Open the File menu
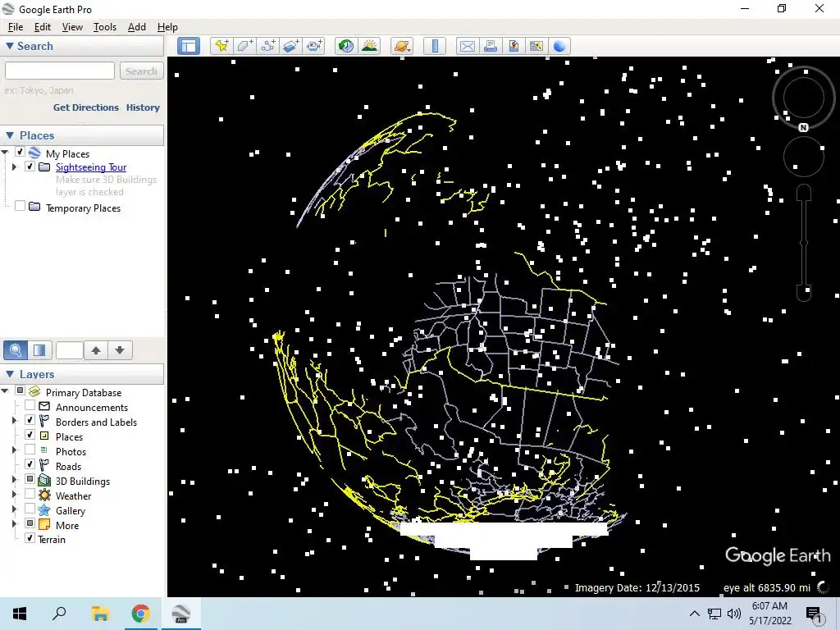The image size is (840, 630). [16, 27]
